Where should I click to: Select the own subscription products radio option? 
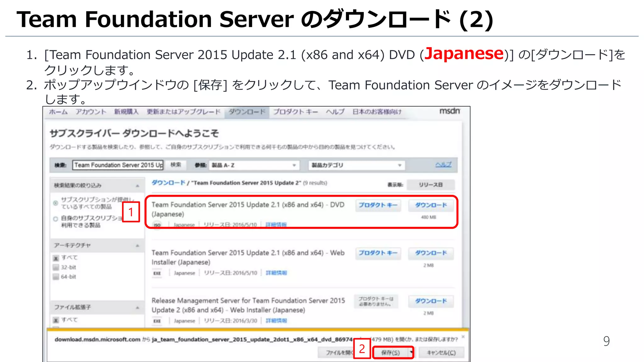tap(56, 219)
